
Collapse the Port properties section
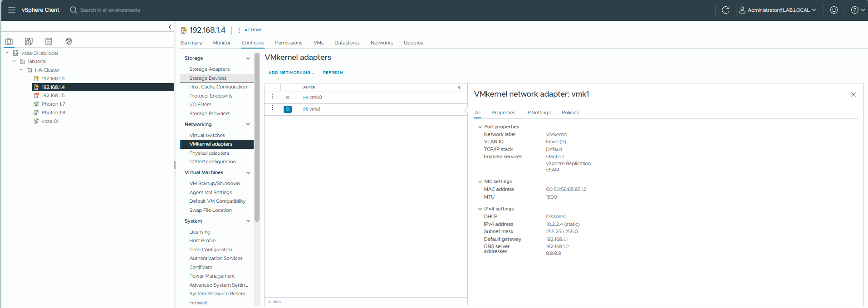pos(480,127)
